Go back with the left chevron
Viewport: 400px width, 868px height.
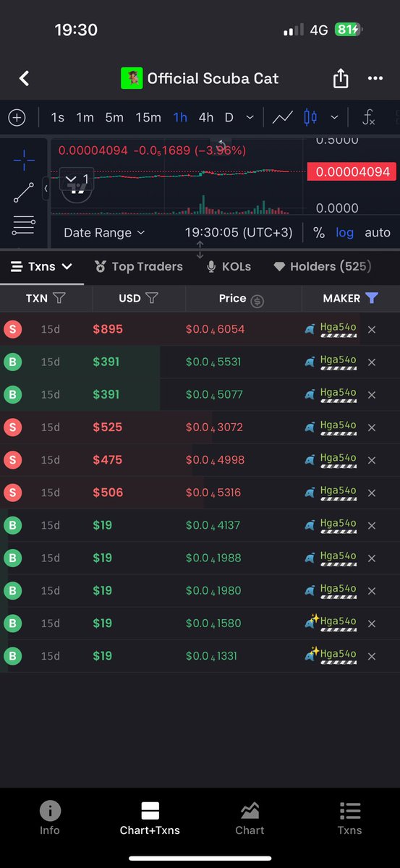pyautogui.click(x=24, y=78)
